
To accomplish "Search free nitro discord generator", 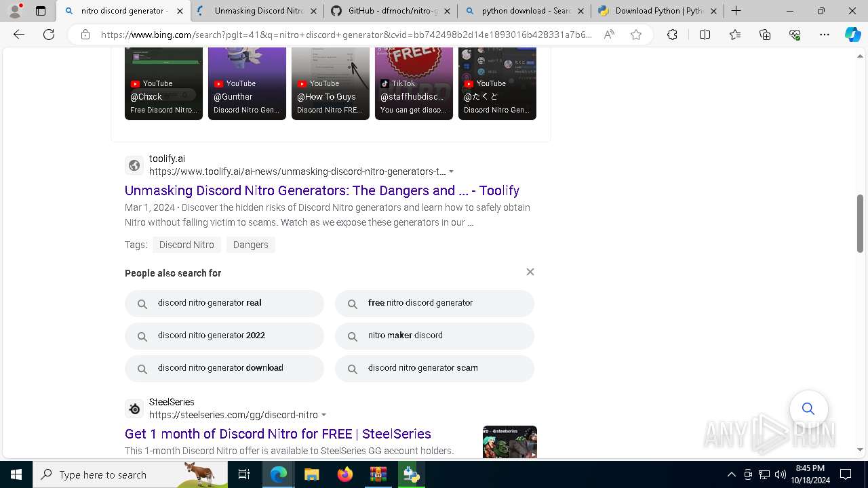I will [x=435, y=304].
